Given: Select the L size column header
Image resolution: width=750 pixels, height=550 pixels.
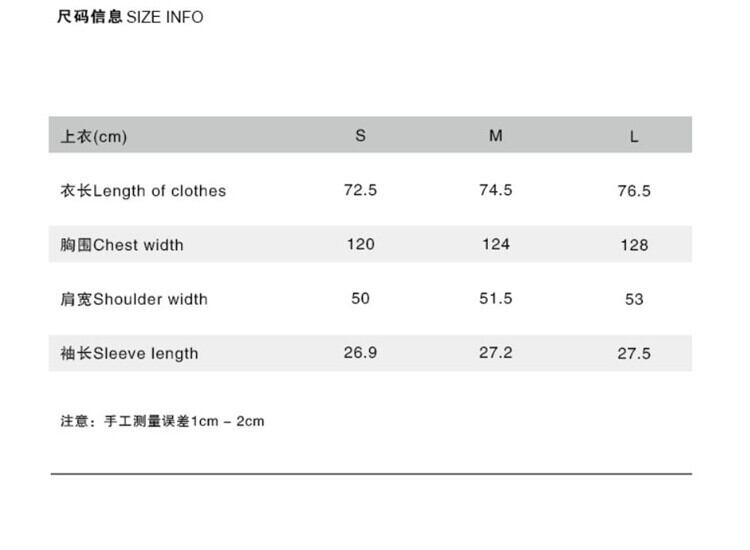Looking at the screenshot, I should (x=634, y=137).
